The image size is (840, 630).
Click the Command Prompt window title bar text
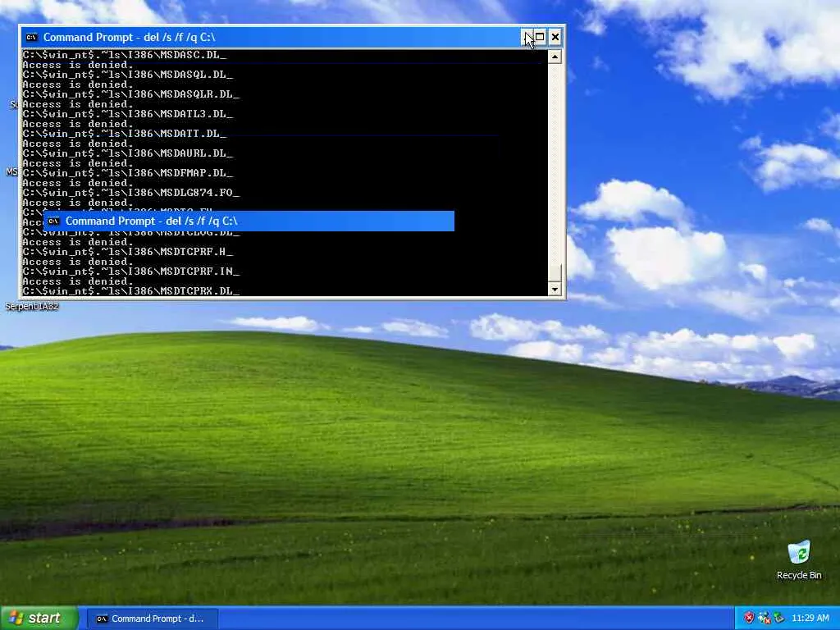129,38
